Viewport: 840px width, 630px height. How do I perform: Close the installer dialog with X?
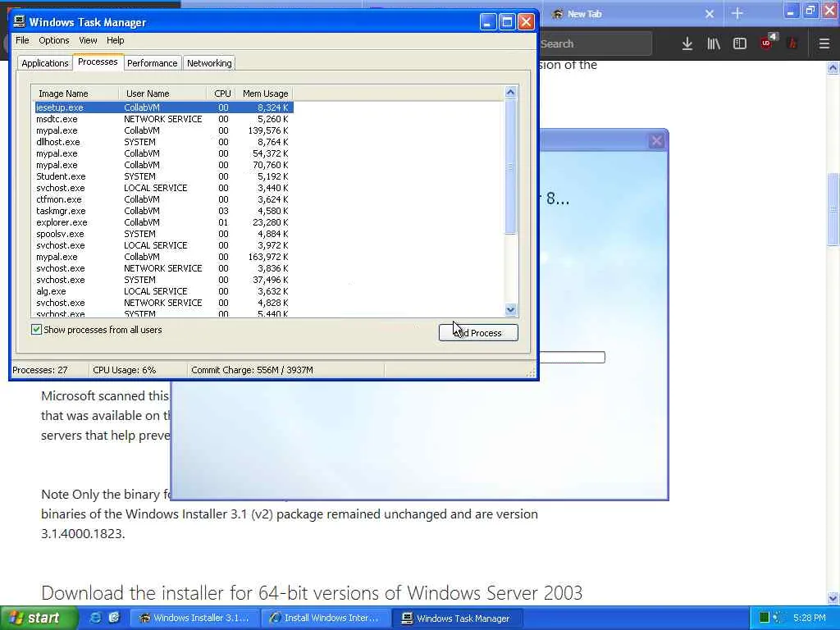click(x=656, y=141)
